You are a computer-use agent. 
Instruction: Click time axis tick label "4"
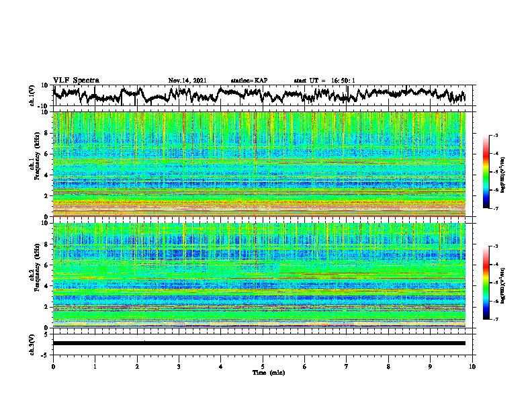pos(221,367)
